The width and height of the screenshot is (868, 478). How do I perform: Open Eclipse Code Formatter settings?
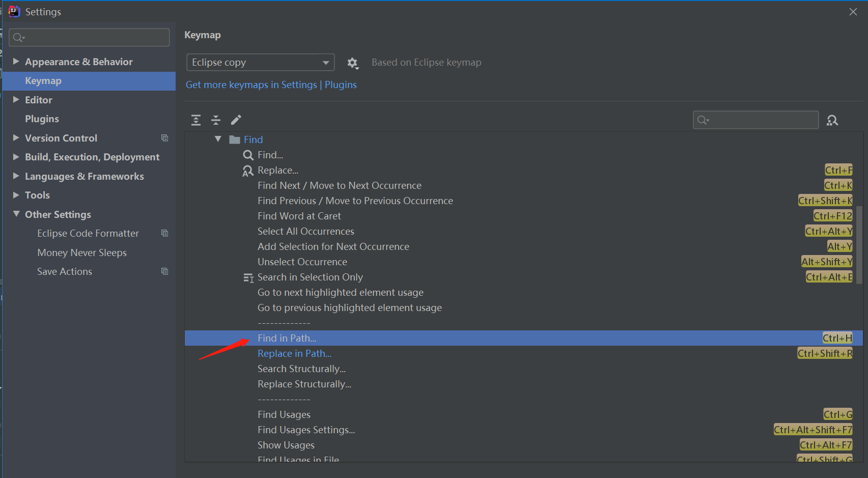pyautogui.click(x=88, y=233)
